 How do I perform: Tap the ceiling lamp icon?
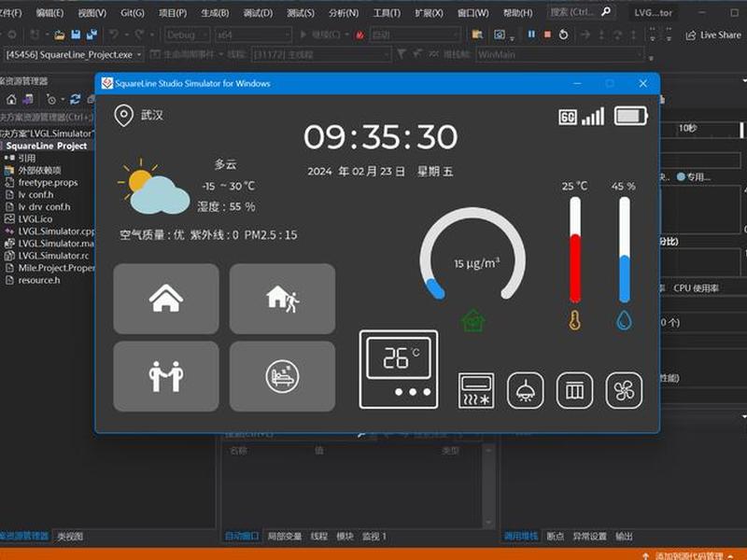point(525,391)
